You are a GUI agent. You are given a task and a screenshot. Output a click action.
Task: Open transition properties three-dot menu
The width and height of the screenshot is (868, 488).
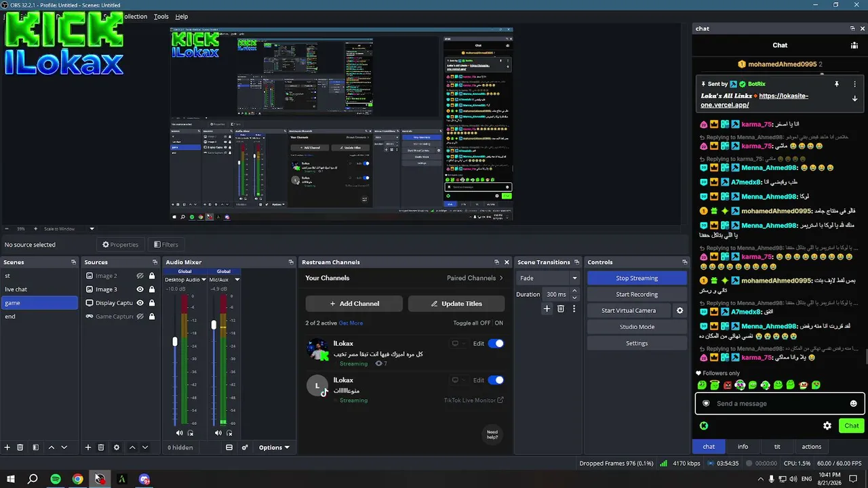pyautogui.click(x=574, y=309)
